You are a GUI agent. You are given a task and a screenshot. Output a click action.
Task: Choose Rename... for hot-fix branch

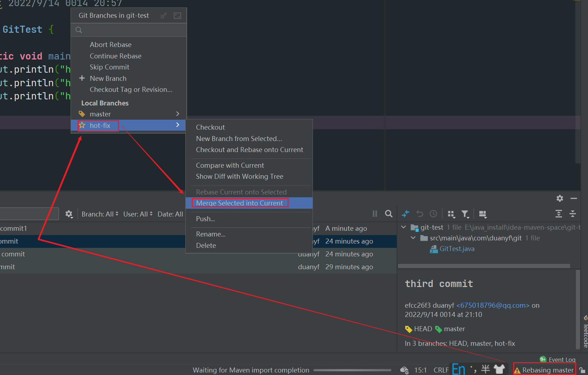(211, 234)
